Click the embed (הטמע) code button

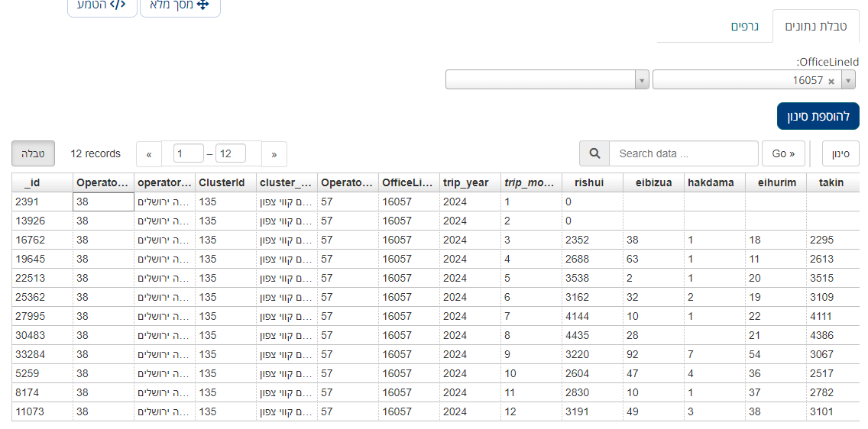click(102, 5)
